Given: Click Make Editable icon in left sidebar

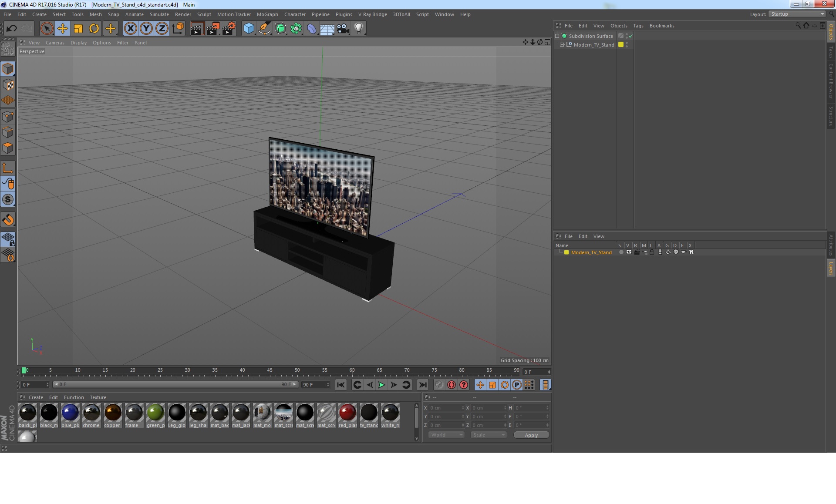Looking at the screenshot, I should click(x=8, y=49).
